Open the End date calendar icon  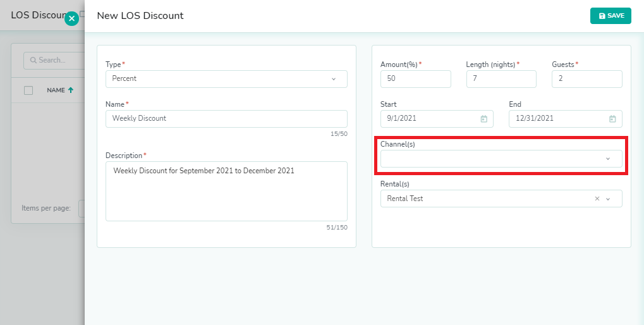(612, 119)
